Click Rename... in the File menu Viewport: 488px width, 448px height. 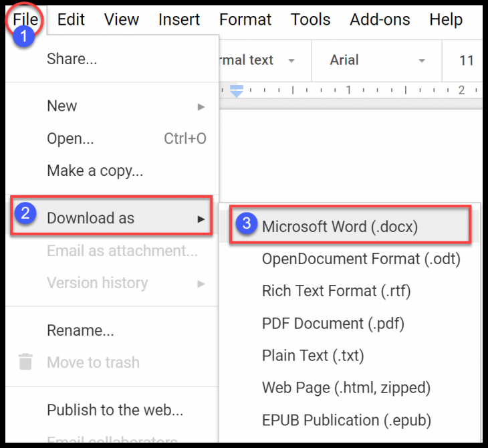tap(80, 330)
